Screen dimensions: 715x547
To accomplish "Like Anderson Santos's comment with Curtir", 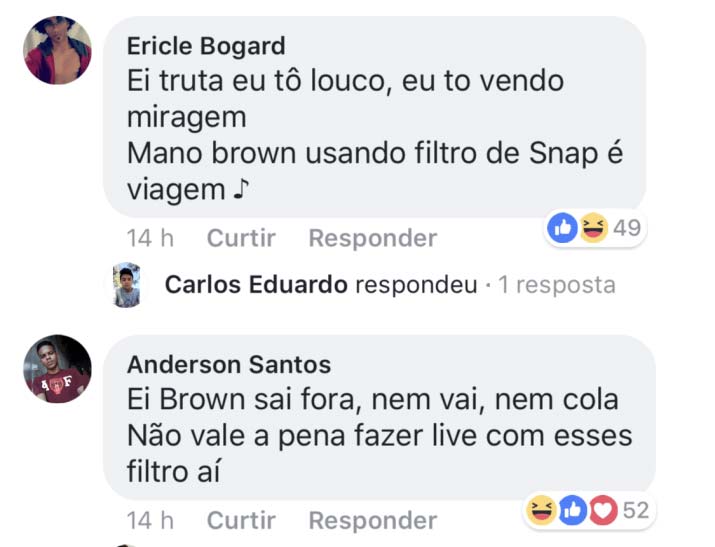I will tap(241, 520).
